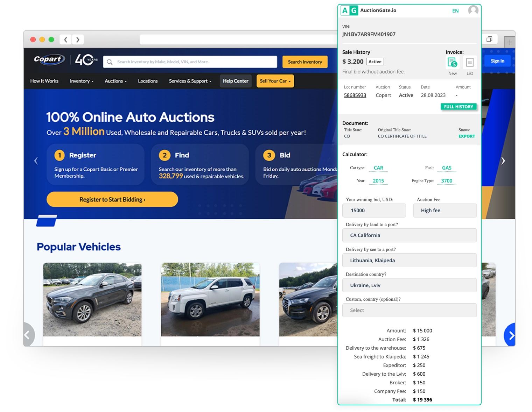Show next hero banner slide
This screenshot has height=412, width=532.
click(x=503, y=161)
